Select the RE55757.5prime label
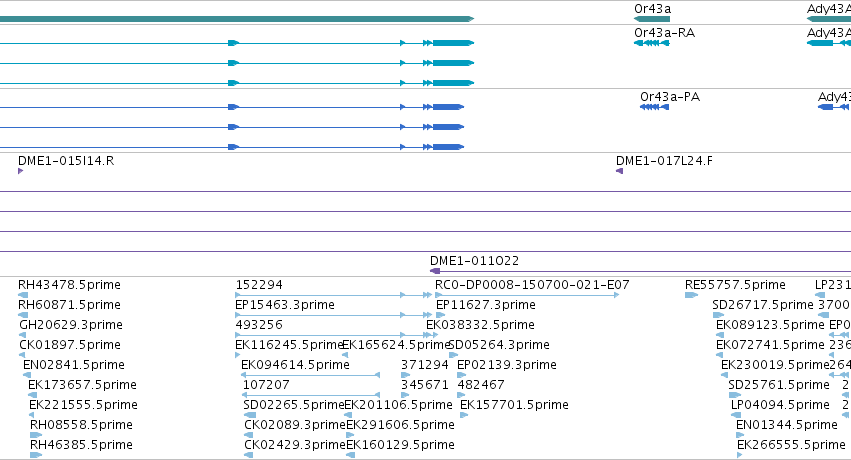Screen dimensions: 851x460 735,285
